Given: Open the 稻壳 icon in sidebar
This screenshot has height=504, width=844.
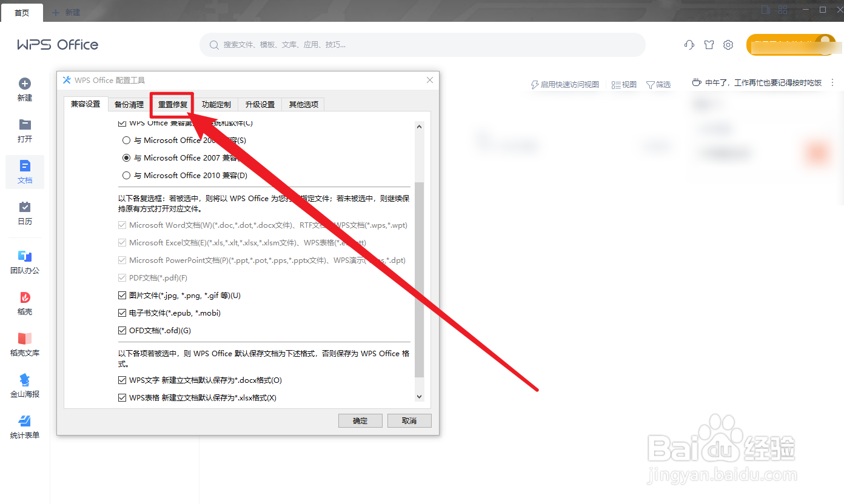Looking at the screenshot, I should point(25,297).
